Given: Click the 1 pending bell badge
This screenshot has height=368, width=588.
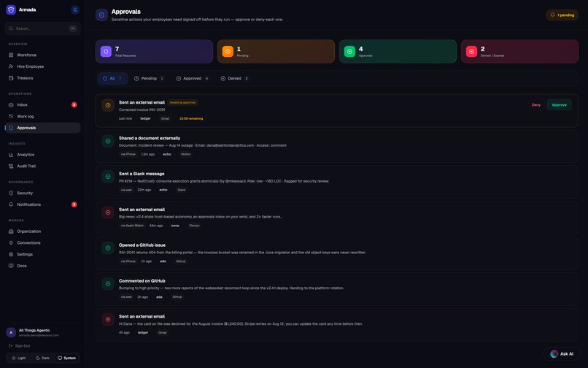Looking at the screenshot, I should [x=562, y=15].
